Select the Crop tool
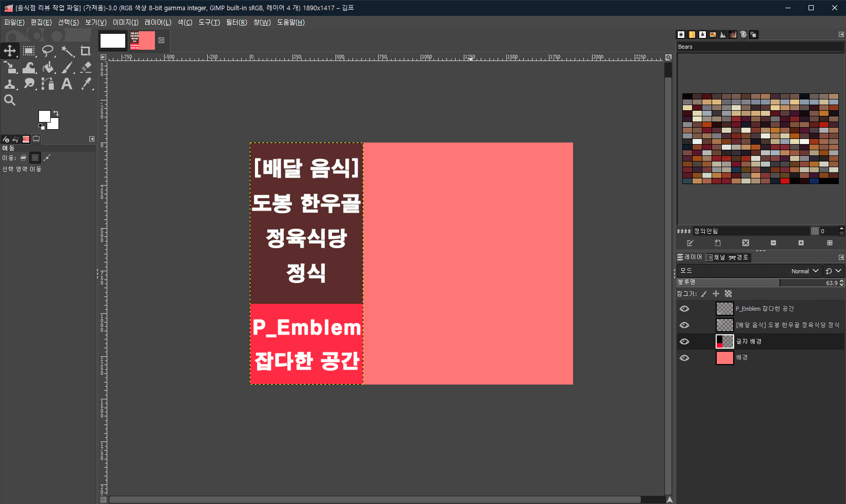 [x=86, y=51]
